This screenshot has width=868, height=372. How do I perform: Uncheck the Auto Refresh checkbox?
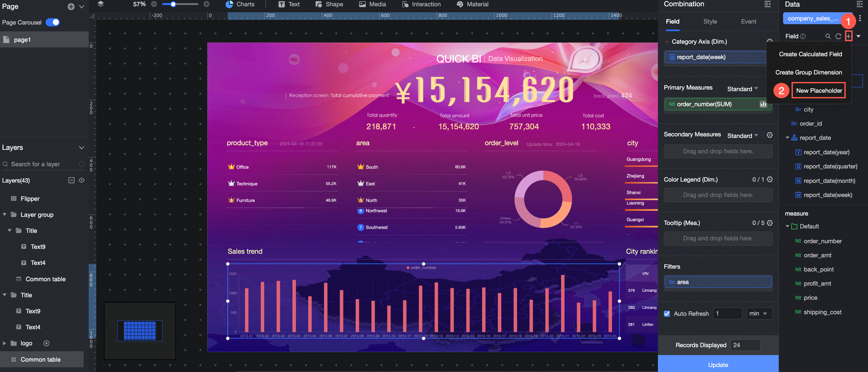coord(667,314)
